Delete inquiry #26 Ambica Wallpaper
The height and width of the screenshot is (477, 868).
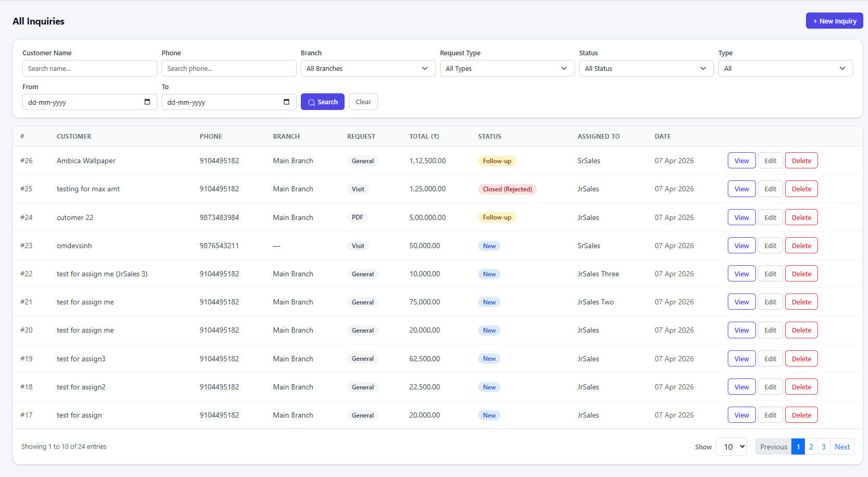coord(801,161)
